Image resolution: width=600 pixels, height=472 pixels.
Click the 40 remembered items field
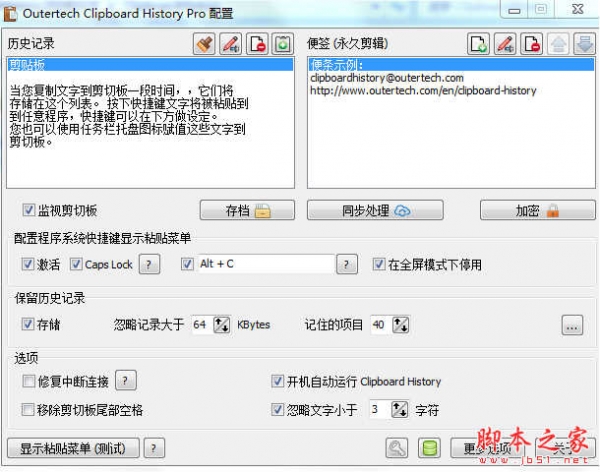381,325
